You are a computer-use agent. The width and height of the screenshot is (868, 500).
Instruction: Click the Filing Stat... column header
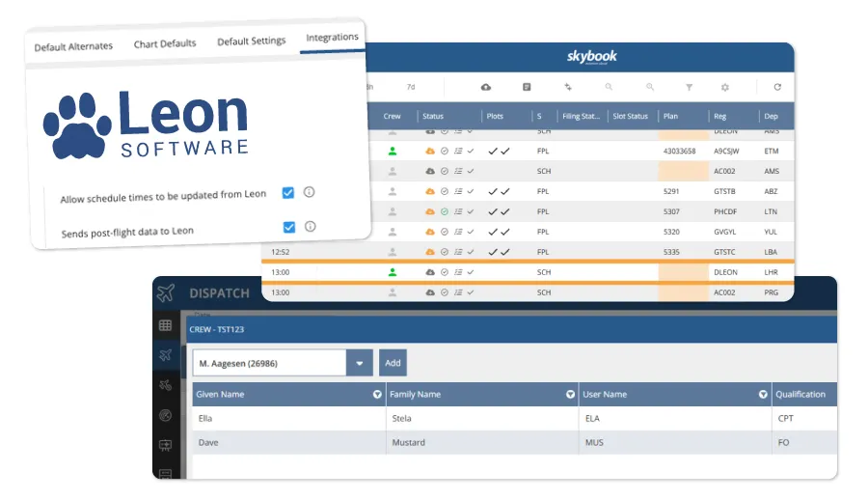click(x=581, y=117)
